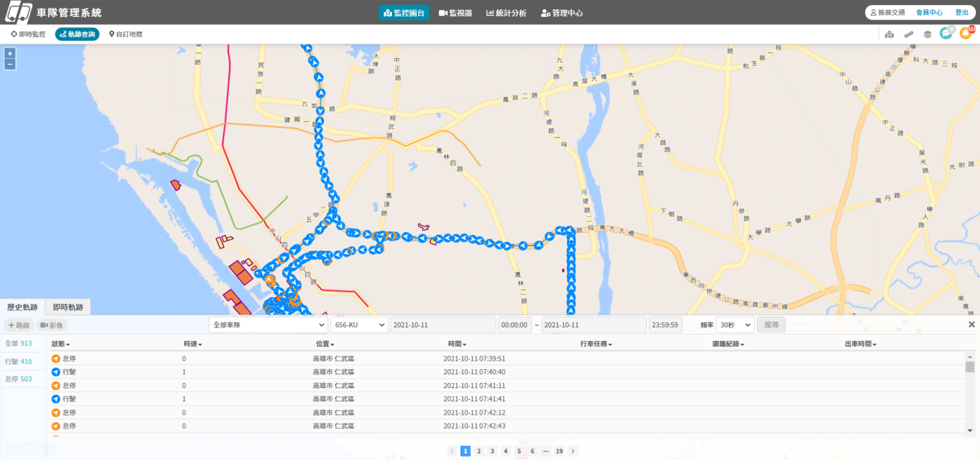This screenshot has width=980, height=460.
Task: Click the 搜尋 search button
Action: pos(771,325)
